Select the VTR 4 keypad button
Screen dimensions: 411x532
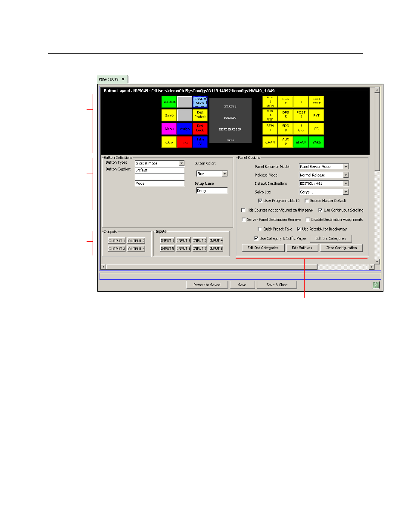(x=270, y=115)
